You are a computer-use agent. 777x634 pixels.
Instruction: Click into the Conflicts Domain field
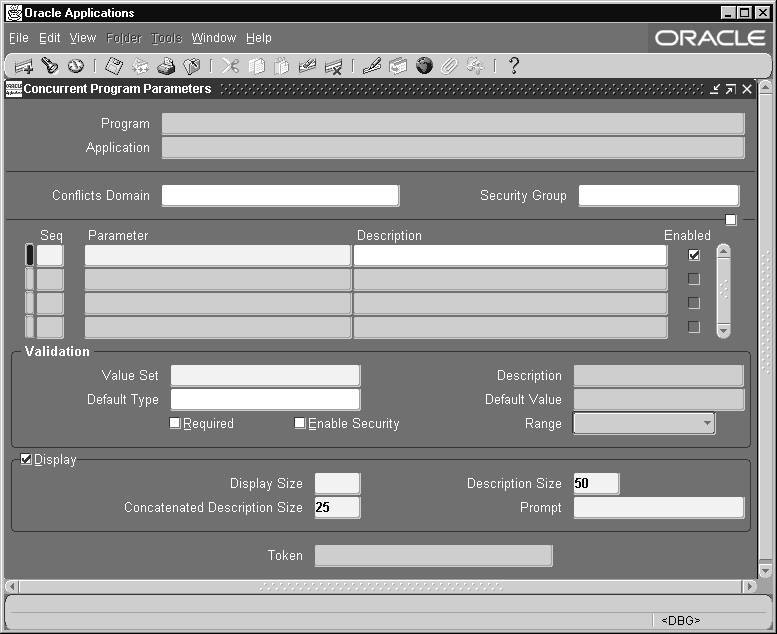(x=280, y=195)
